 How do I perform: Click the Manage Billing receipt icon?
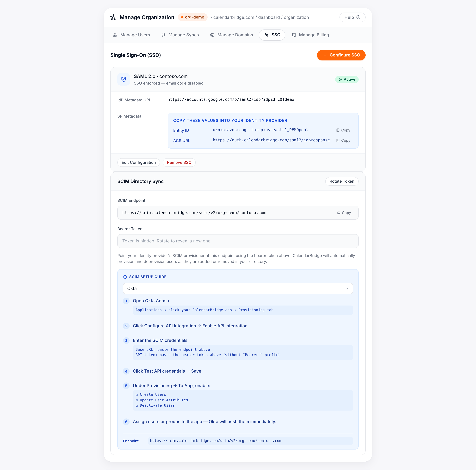tap(294, 35)
